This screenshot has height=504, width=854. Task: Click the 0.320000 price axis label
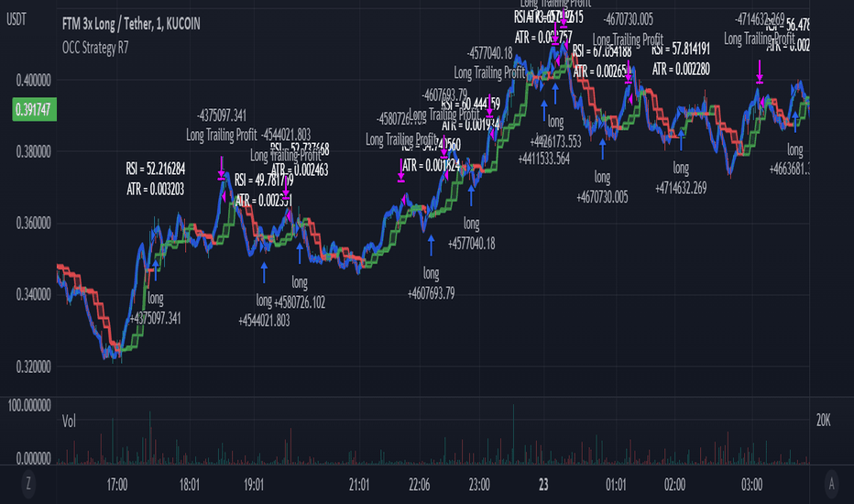tap(33, 367)
